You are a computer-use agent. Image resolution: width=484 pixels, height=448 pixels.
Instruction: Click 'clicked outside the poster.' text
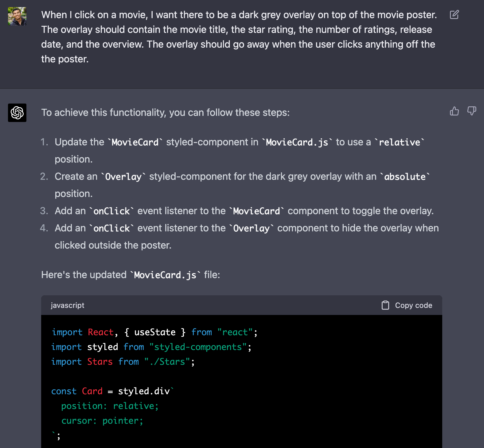(113, 245)
